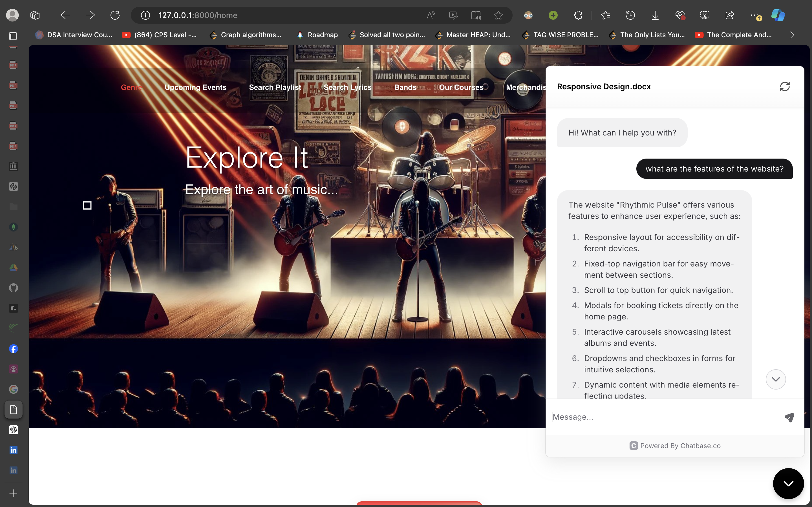
Task: Open GitHub in sidebar
Action: 14,288
